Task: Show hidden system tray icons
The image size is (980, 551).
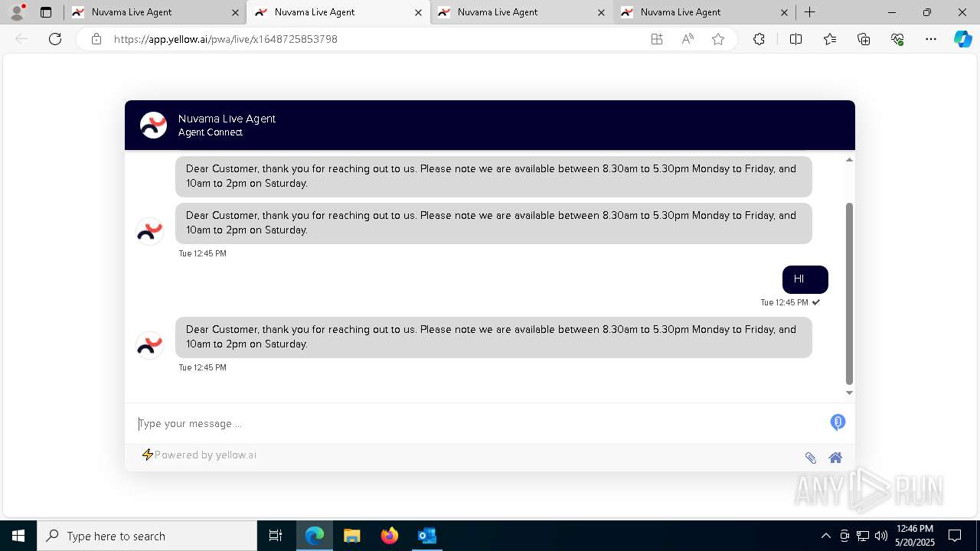Action: tap(825, 536)
